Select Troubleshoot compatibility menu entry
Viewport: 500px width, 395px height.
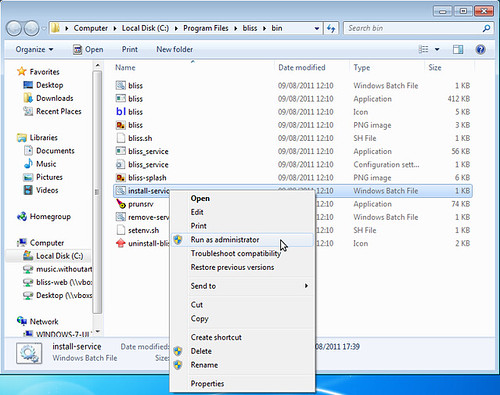[242, 253]
